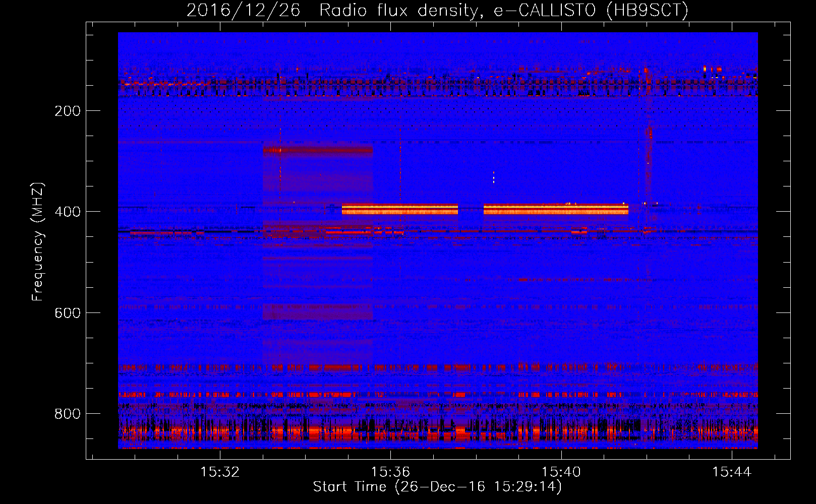Click the red emission patch near 280 MHz
Screen dimensions: 816x504
[318, 150]
